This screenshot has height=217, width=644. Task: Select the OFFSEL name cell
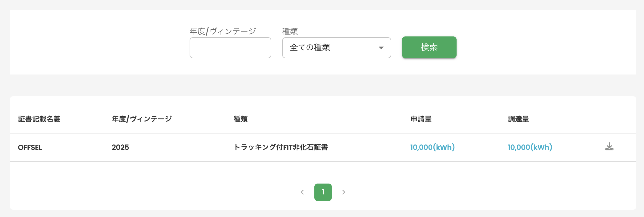click(x=30, y=147)
